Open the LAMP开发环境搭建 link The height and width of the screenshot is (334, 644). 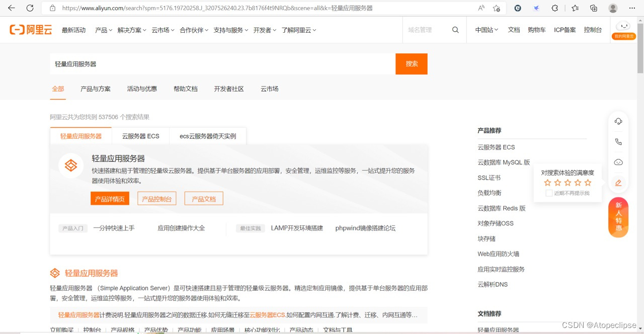coord(297,228)
